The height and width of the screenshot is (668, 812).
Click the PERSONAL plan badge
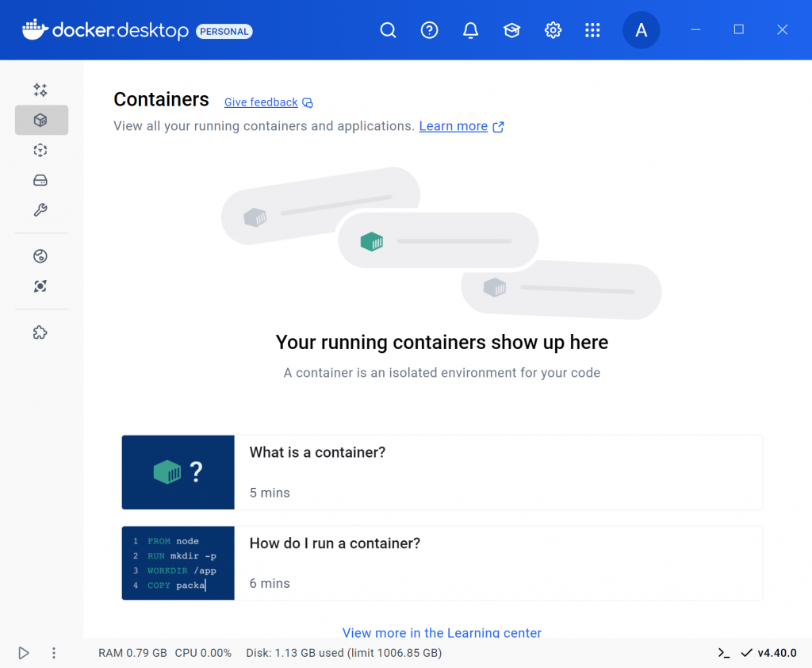click(224, 31)
